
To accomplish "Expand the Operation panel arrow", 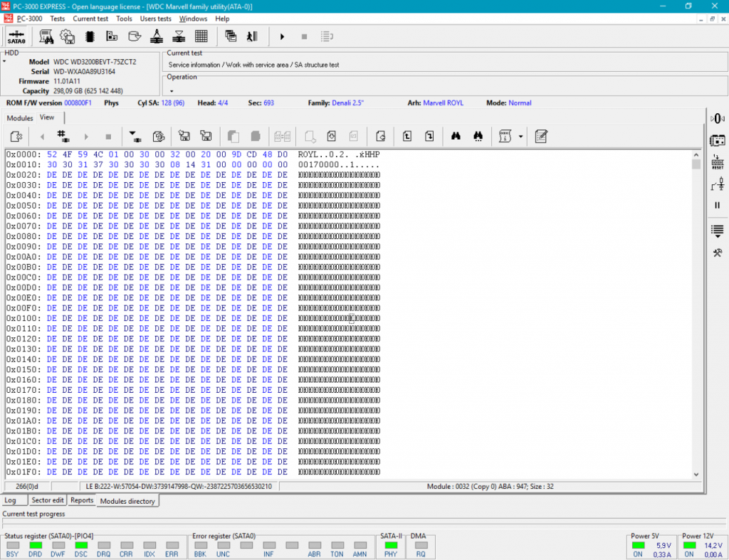I will pyautogui.click(x=172, y=91).
